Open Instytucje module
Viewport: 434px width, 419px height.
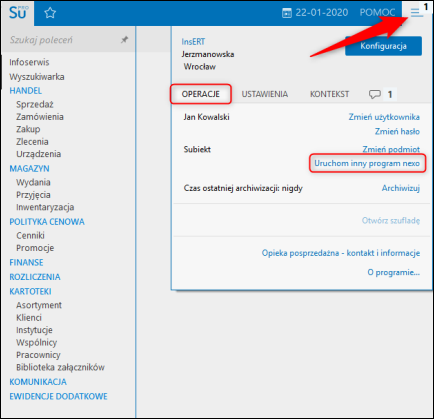34,330
